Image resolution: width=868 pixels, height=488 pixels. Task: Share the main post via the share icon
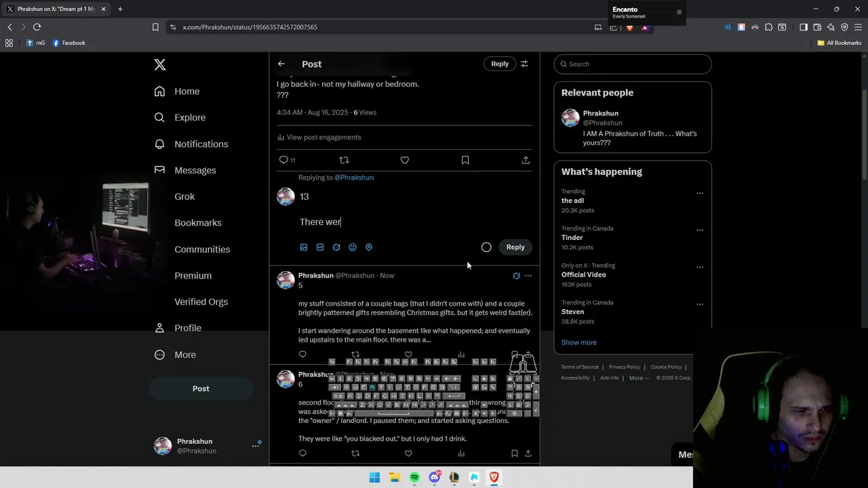(x=526, y=160)
